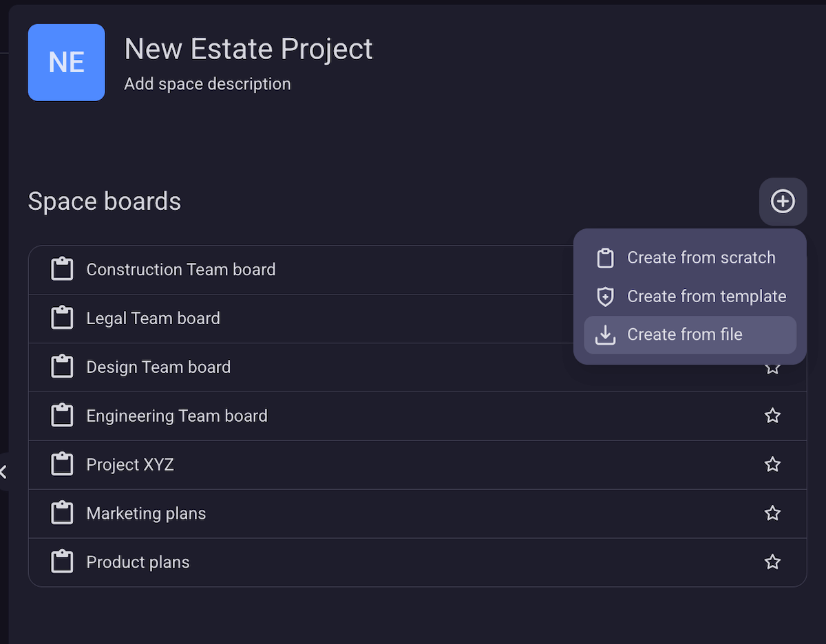Star the Engineering Team board
Image resolution: width=826 pixels, height=644 pixels.
(772, 416)
